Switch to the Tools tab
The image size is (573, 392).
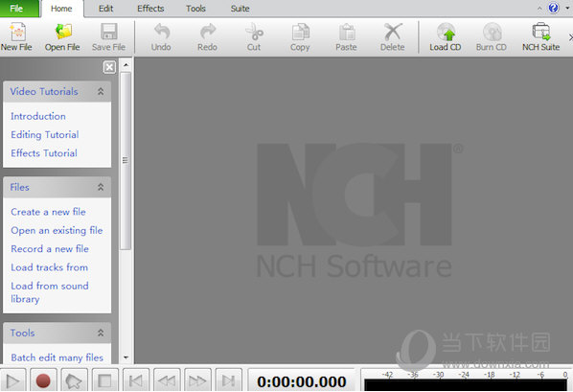point(195,9)
